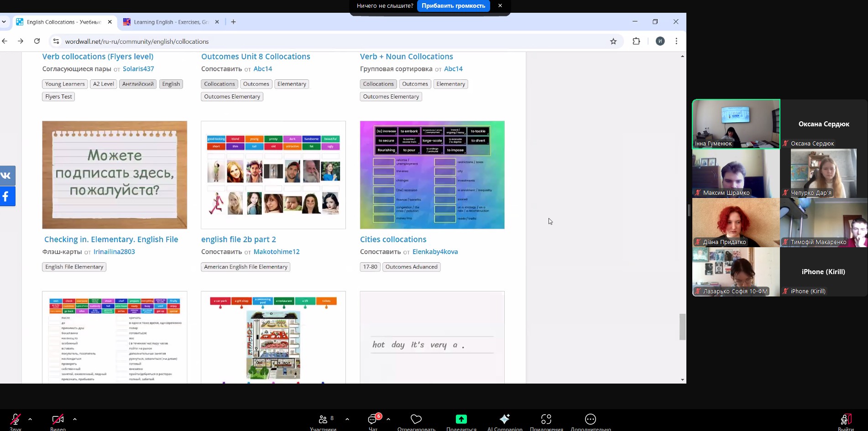
Task: Open author Solaris437 profile
Action: pos(138,69)
